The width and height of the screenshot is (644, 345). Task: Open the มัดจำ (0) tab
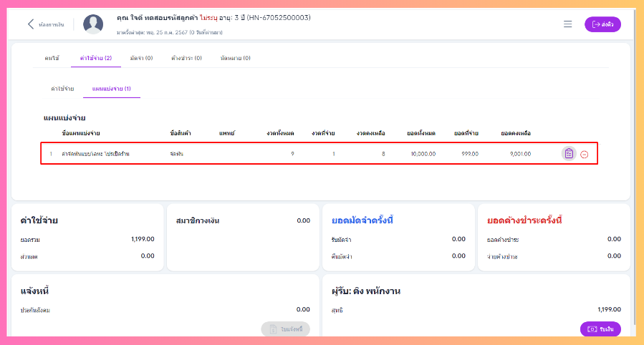coord(141,58)
